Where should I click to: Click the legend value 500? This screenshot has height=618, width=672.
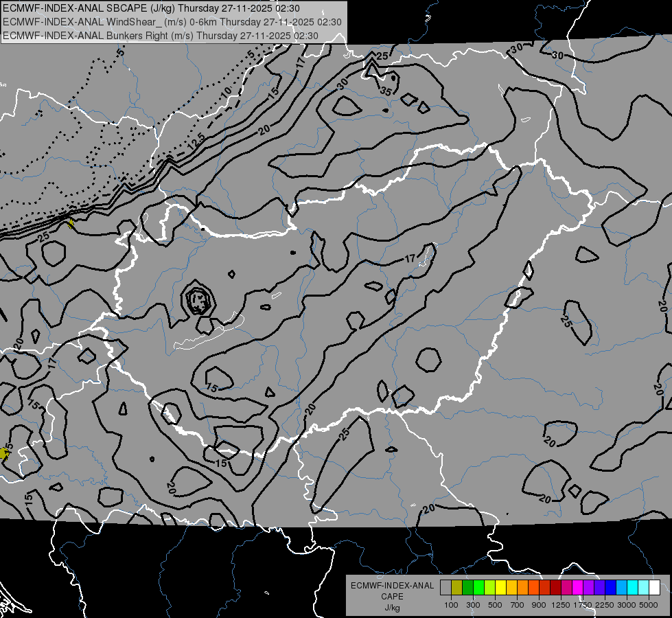pyautogui.click(x=495, y=605)
